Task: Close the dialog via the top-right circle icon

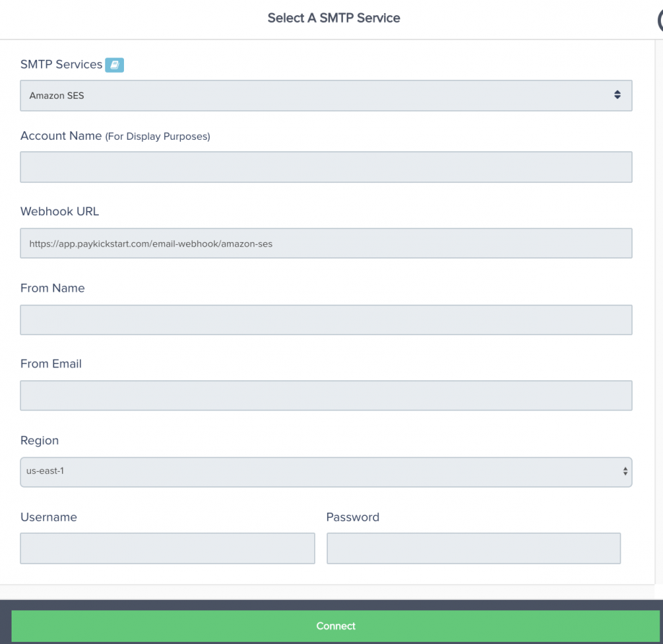Action: pyautogui.click(x=660, y=20)
